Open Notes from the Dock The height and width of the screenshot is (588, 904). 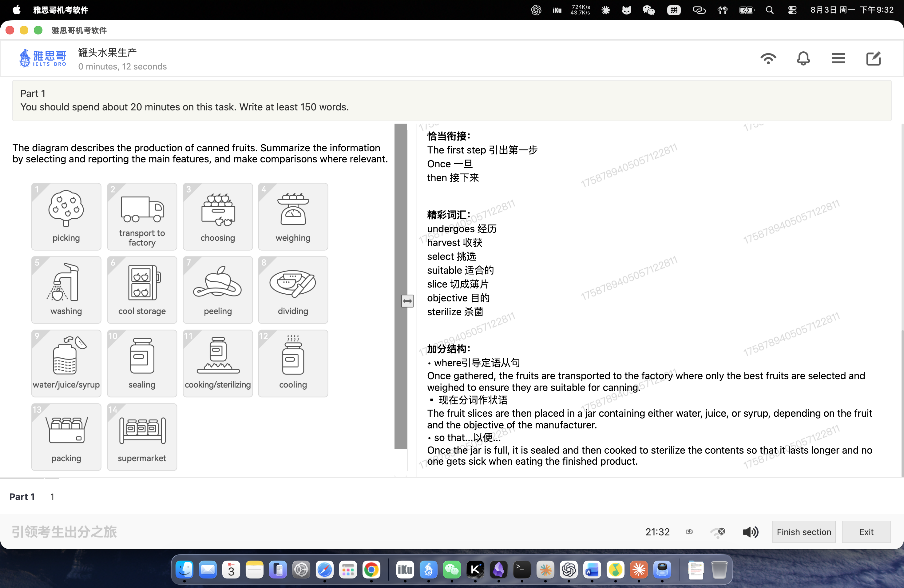[255, 569]
